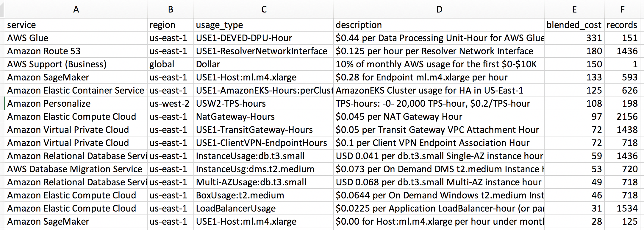Select blended cost cell '108'

(574, 104)
